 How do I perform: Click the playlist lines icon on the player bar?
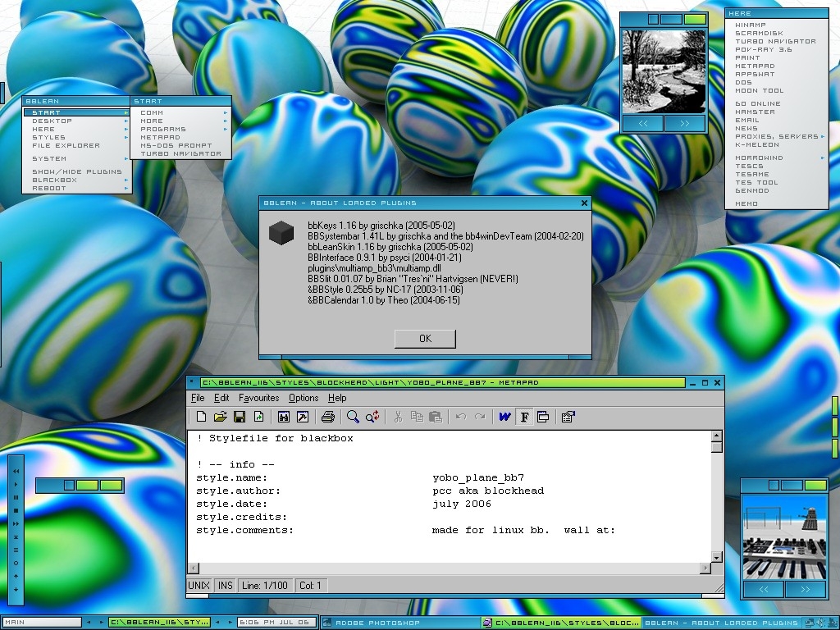tap(16, 550)
